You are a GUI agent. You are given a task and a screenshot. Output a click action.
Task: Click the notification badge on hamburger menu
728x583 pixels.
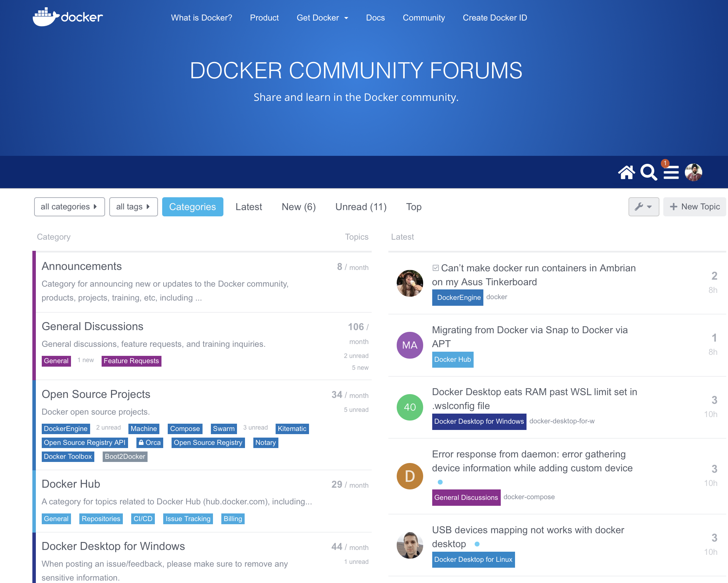(x=665, y=163)
